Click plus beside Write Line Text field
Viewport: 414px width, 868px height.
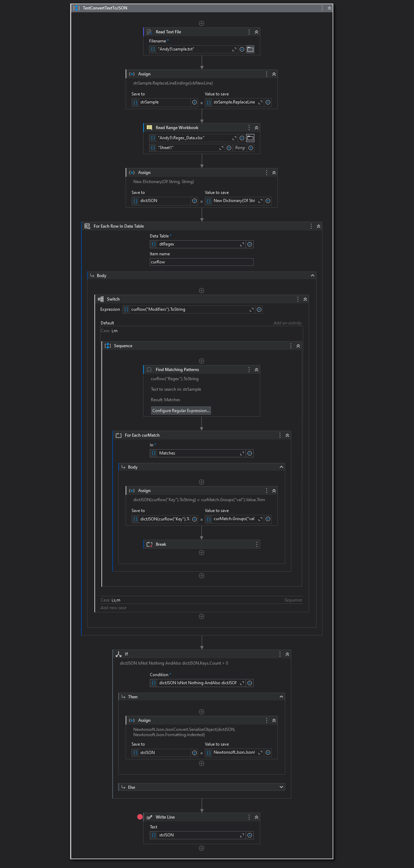pyautogui.click(x=249, y=835)
